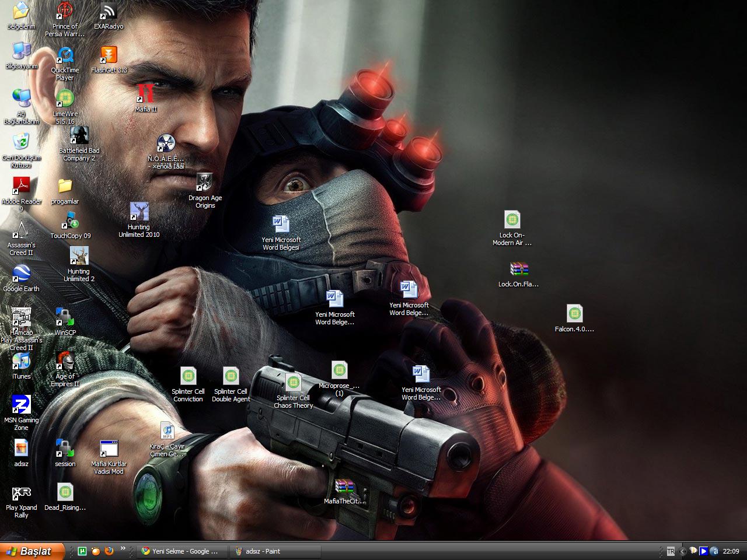This screenshot has height=560, width=747.
Task: Launch Play Xpand Rally shortcut
Action: [21, 492]
